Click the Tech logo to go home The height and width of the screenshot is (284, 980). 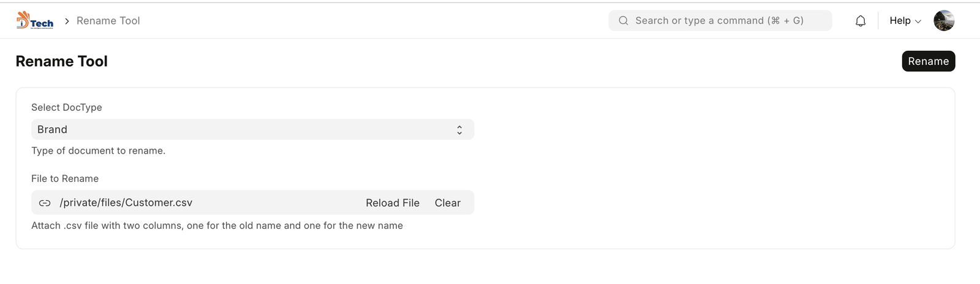tap(35, 21)
